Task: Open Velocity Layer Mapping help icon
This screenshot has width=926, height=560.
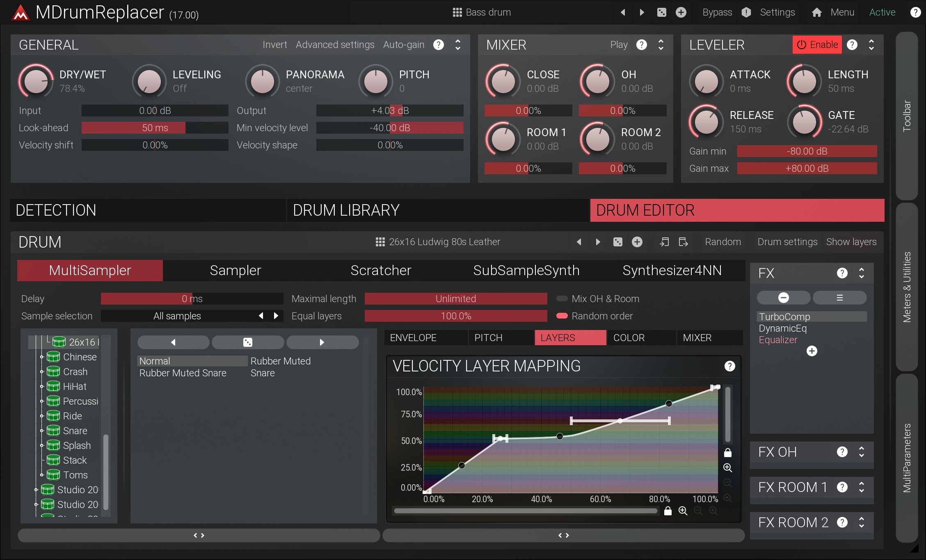Action: (730, 366)
